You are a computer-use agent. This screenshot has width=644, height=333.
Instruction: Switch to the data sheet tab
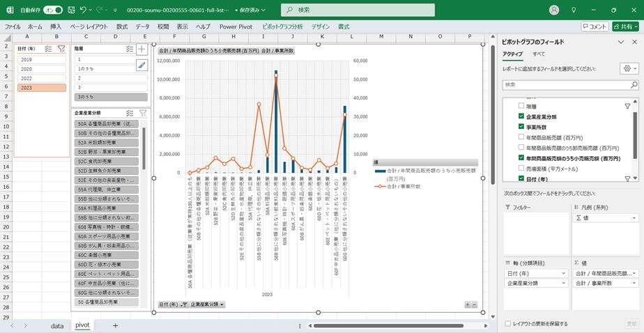click(57, 325)
